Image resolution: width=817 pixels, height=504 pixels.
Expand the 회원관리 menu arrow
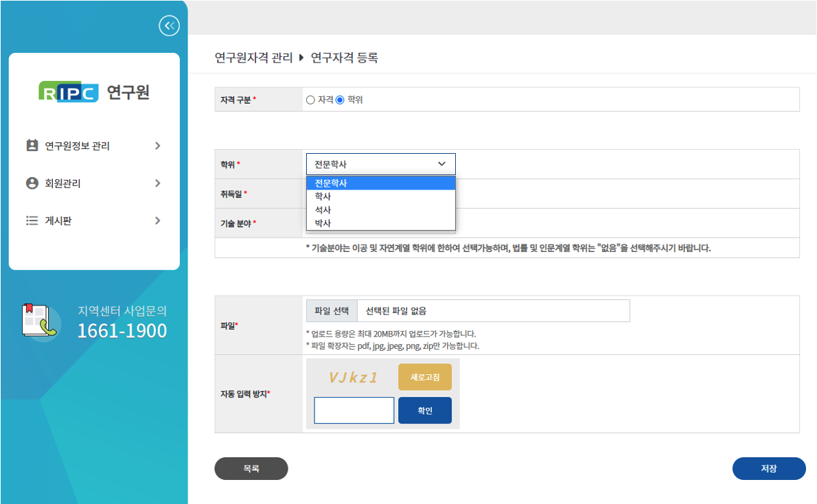click(x=158, y=183)
